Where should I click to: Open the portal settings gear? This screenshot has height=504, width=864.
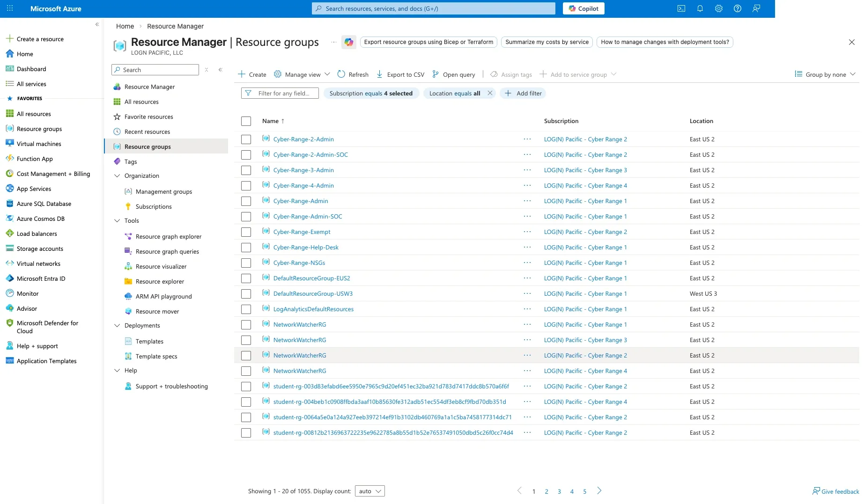pos(719,8)
